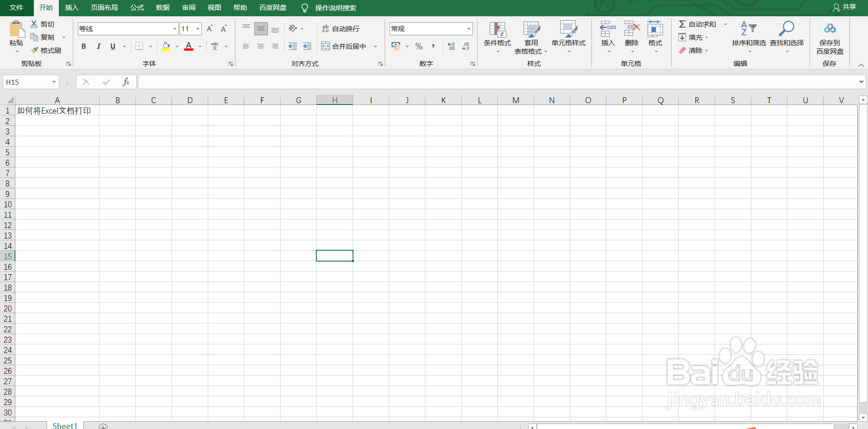This screenshot has height=429, width=868.
Task: Click the insert function fx icon
Action: 126,82
